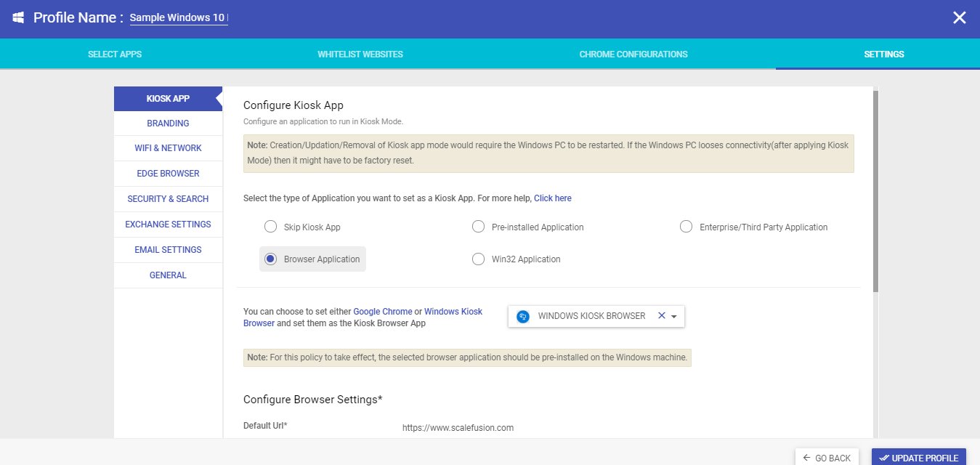Edit the Profile Name field
This screenshot has width=980, height=465.
pos(179,18)
